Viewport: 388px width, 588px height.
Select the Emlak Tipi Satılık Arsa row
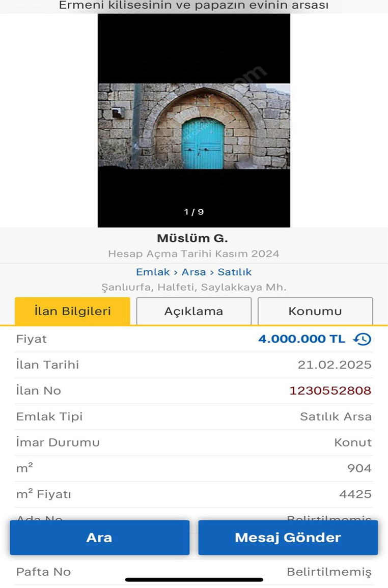193,417
